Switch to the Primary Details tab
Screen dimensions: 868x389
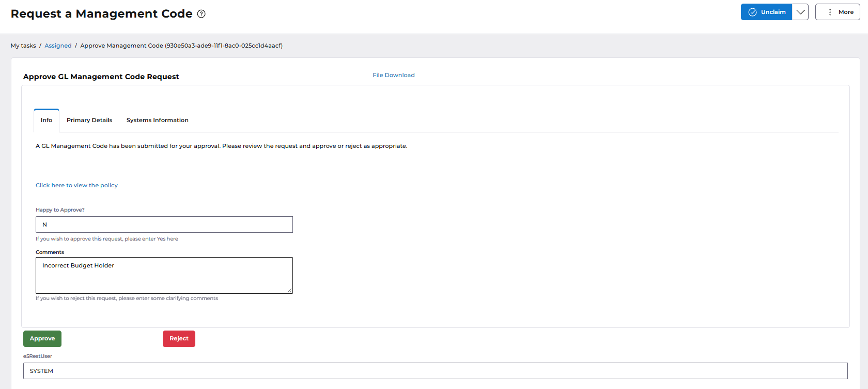89,120
